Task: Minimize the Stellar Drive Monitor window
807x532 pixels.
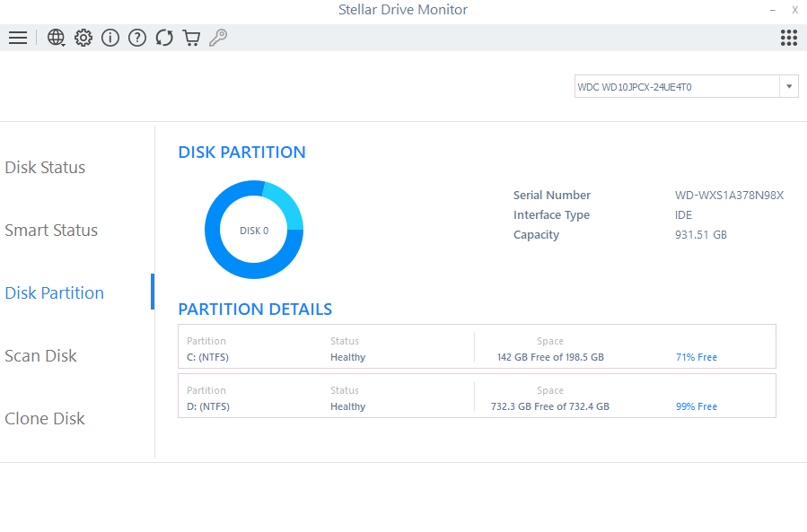Action: (x=773, y=10)
